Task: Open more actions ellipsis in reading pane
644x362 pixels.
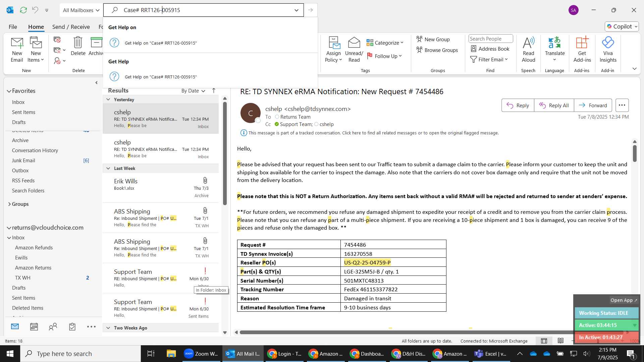Action: [x=622, y=105]
